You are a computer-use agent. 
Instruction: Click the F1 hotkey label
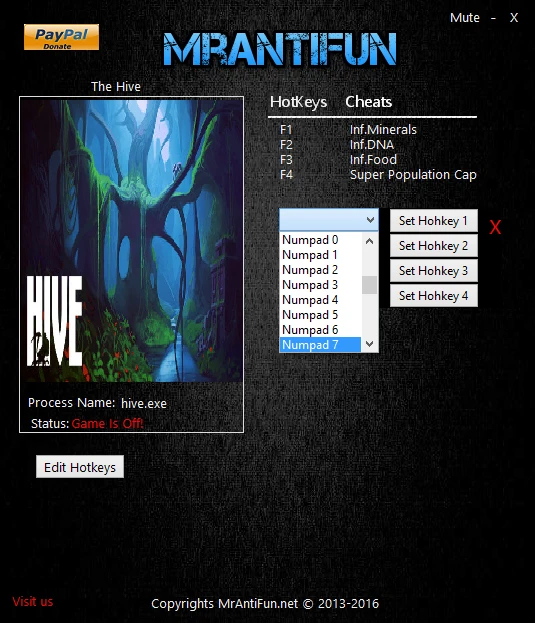coord(286,130)
